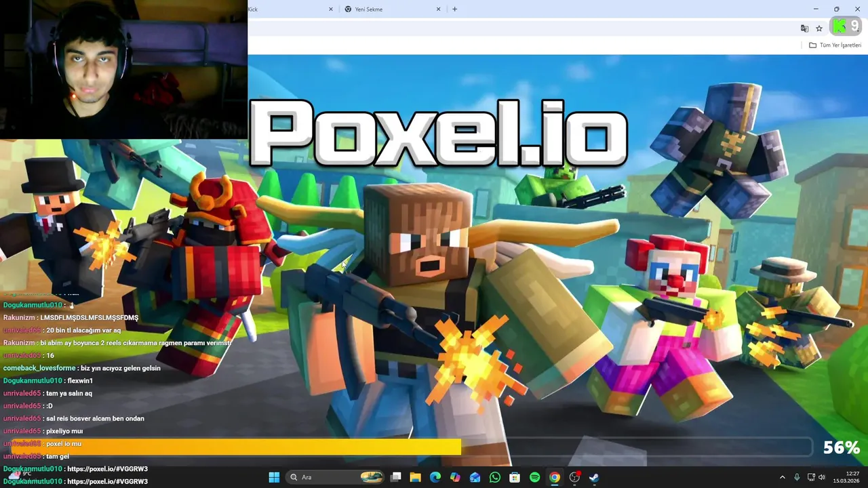This screenshot has width=868, height=488.
Task: Open OBS Studio from the taskbar
Action: [x=574, y=477]
